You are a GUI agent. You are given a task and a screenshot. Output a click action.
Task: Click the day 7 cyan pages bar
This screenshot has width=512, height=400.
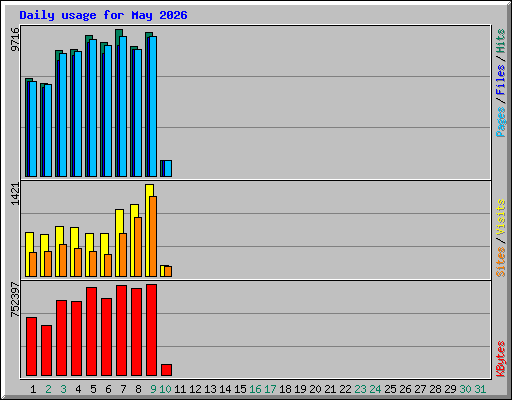123,107
